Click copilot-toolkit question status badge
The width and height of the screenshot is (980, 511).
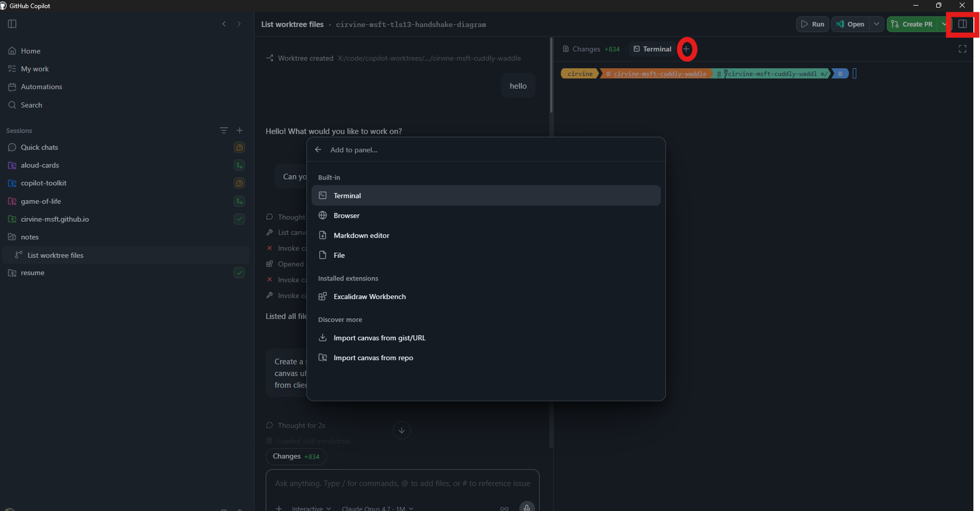tap(239, 183)
